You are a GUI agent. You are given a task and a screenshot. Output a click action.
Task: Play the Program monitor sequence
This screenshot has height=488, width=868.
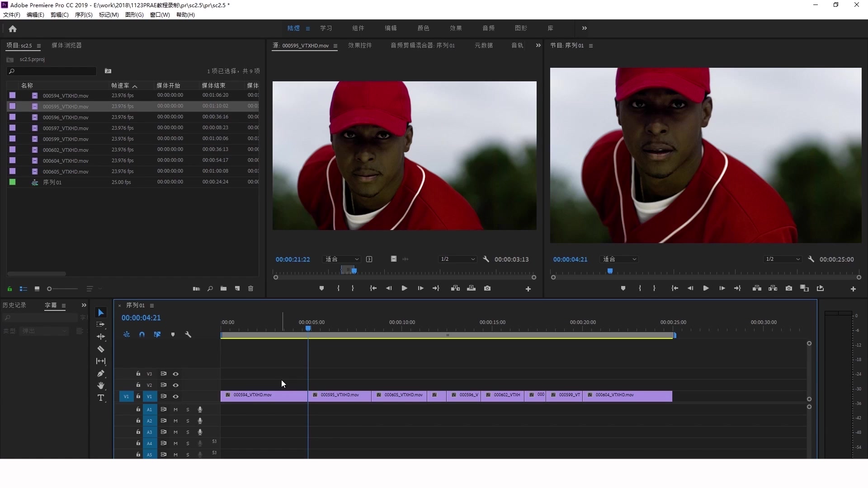706,288
